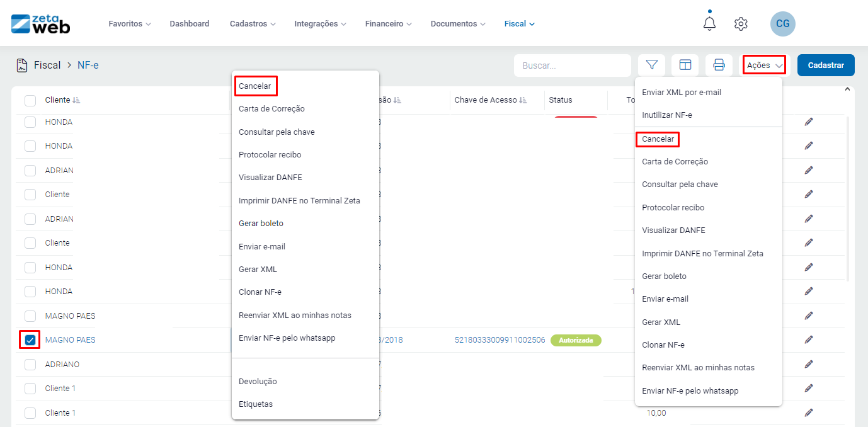This screenshot has height=427, width=868.
Task: Open the notifications bell
Action: [709, 24]
